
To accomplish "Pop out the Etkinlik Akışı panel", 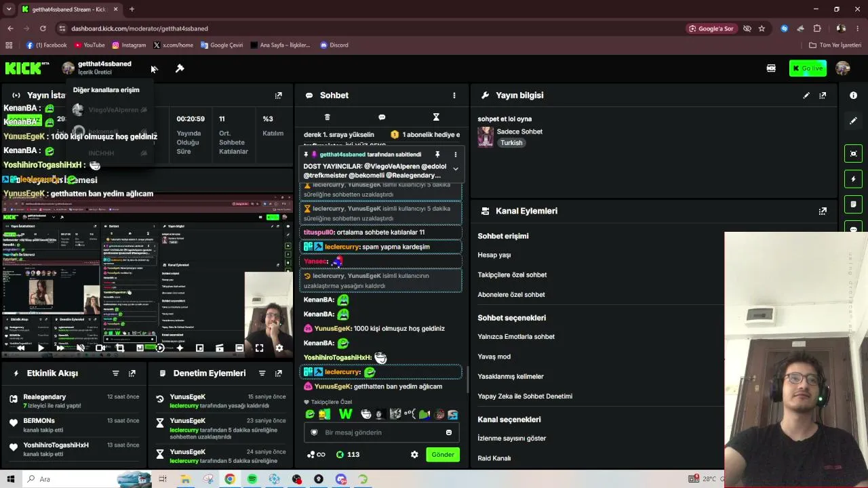I will pyautogui.click(x=132, y=373).
